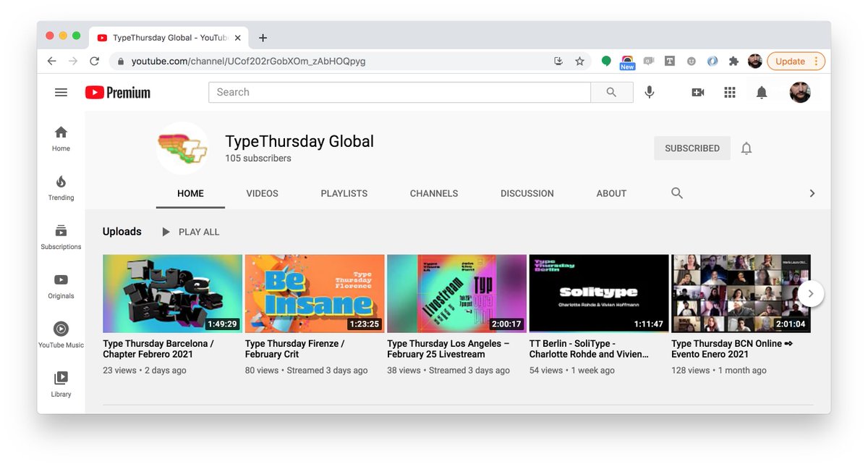This screenshot has width=868, height=467.
Task: Switch to the CHANNELS tab
Action: point(434,193)
